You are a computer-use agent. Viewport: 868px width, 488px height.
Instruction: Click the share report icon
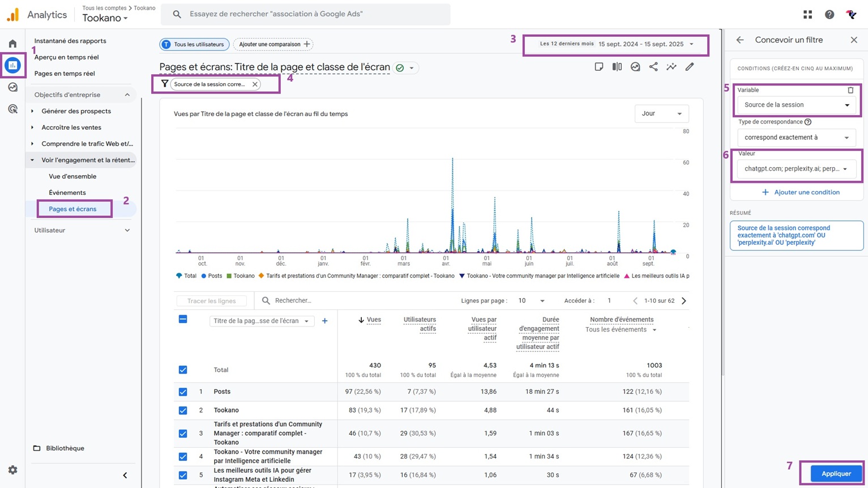coord(653,67)
